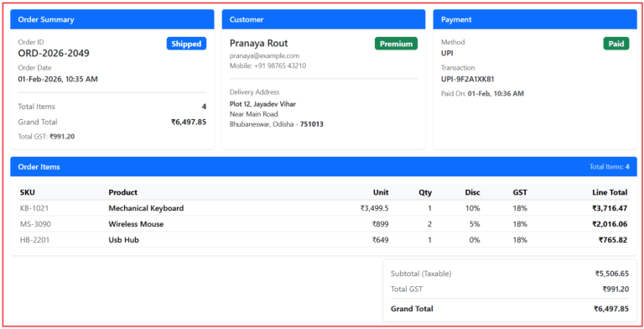Click the 0% discount cell
The height and width of the screenshot is (329, 644).
click(x=474, y=240)
